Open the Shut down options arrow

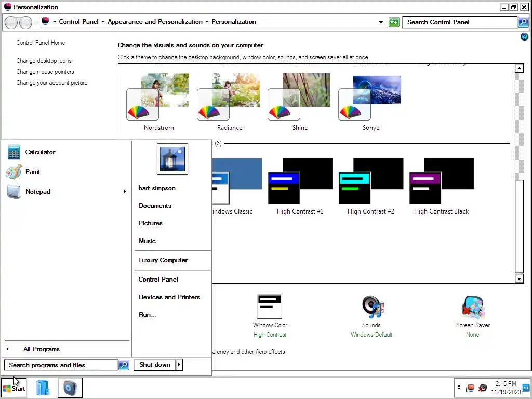point(179,365)
